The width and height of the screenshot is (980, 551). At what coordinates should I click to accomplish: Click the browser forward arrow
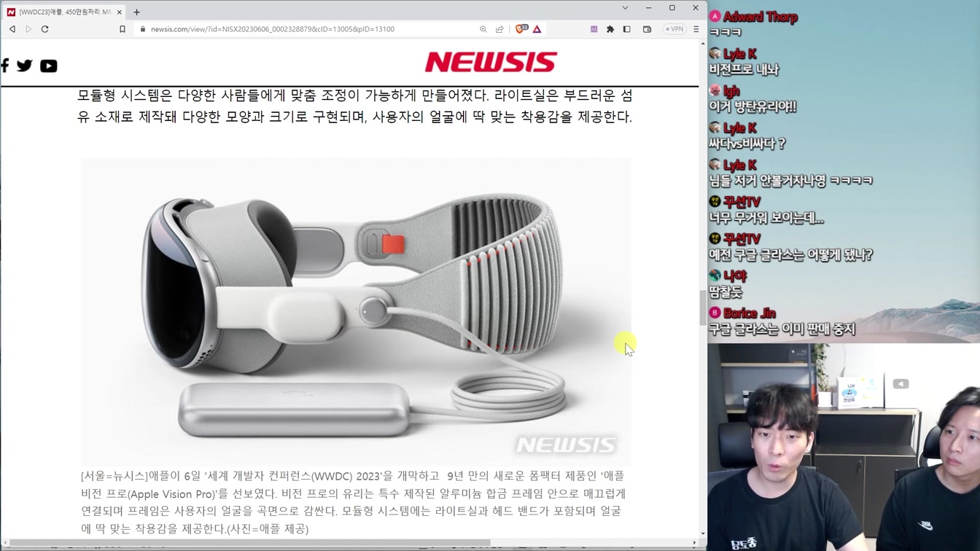[x=28, y=29]
